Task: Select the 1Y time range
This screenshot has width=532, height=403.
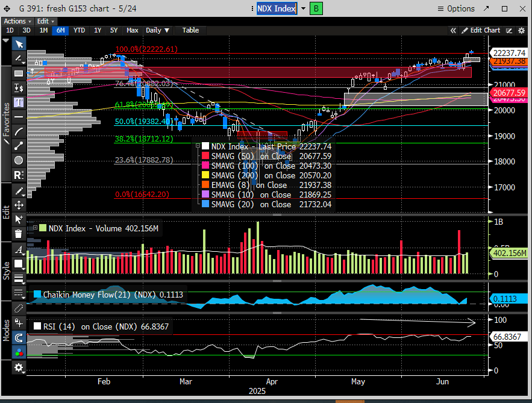Action: point(98,30)
